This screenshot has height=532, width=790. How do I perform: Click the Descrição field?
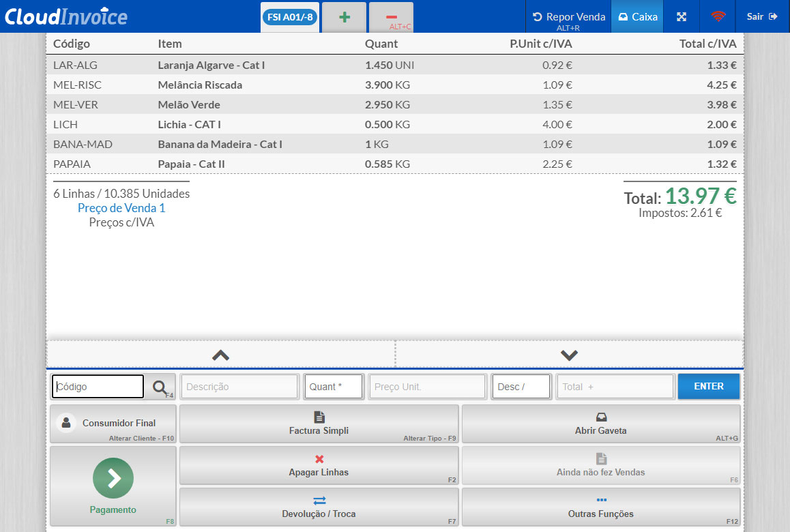click(239, 387)
